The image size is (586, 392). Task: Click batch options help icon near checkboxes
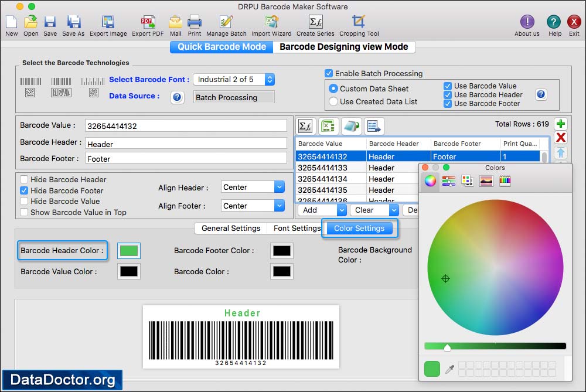pos(540,94)
